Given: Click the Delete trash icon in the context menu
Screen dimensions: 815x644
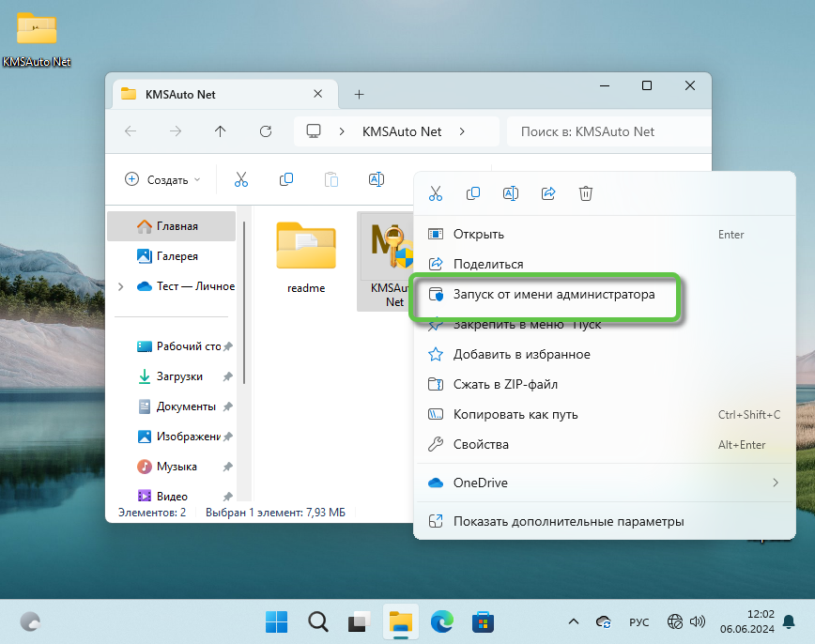Looking at the screenshot, I should (x=586, y=193).
